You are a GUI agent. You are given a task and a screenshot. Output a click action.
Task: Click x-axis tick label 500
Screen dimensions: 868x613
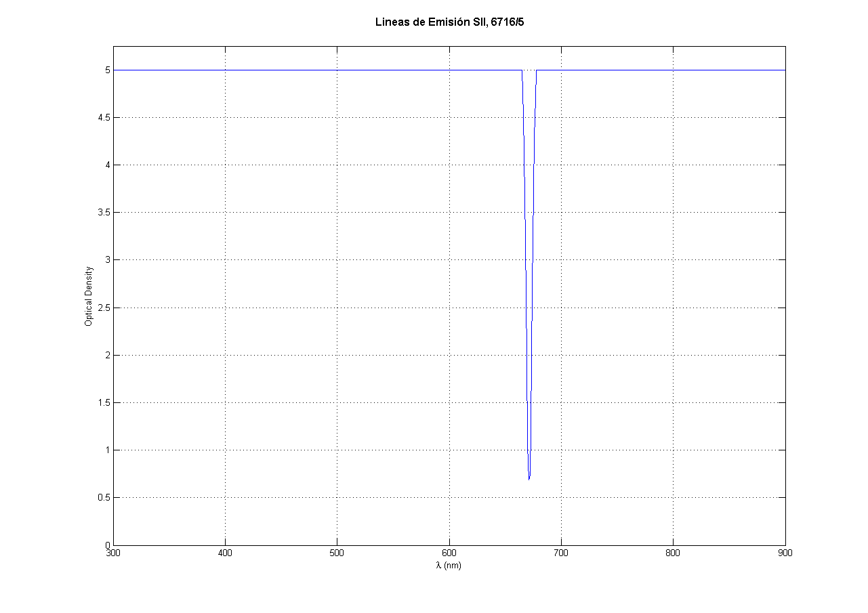(337, 553)
